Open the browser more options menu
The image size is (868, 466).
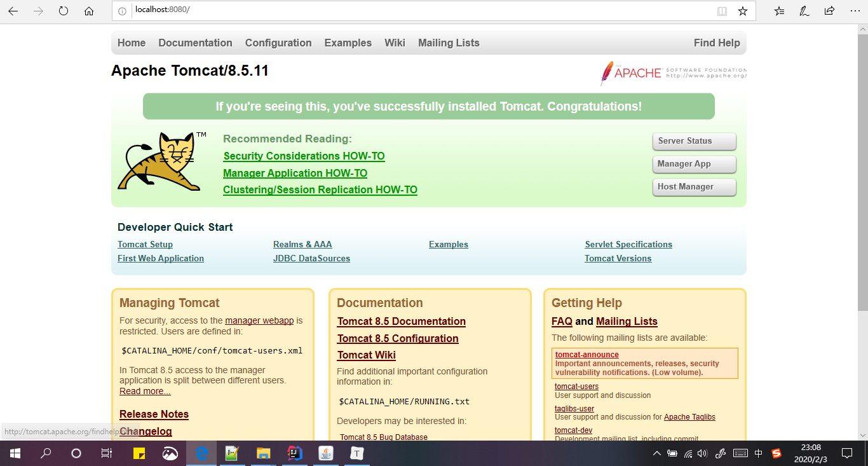click(x=855, y=11)
